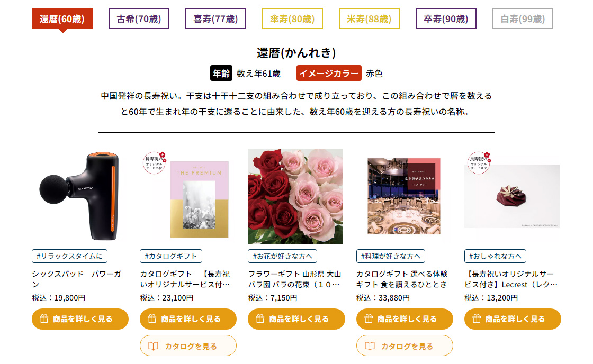The image size is (593, 364).
Task: Click gift icon on シックスパッド product button
Action: point(44,319)
